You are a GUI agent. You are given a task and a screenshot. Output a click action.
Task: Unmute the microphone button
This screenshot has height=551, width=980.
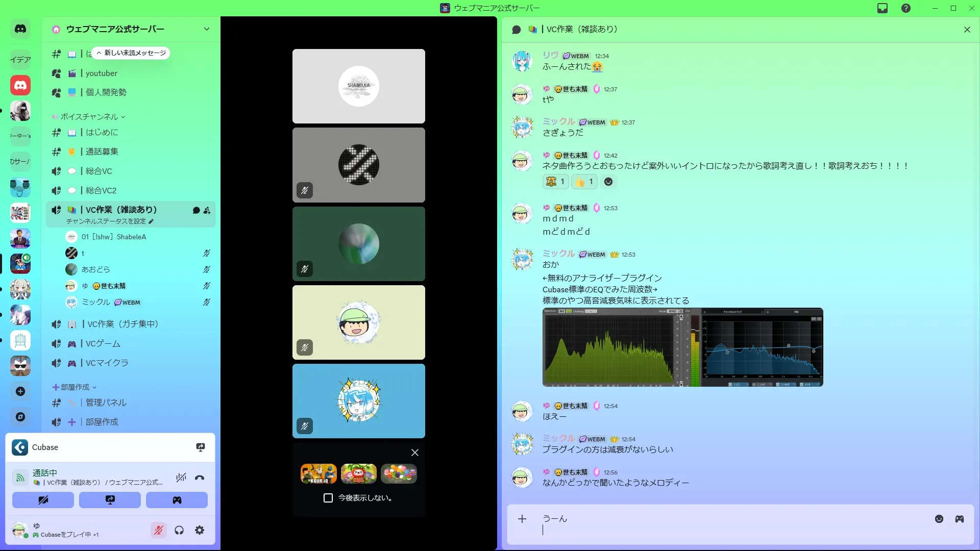click(x=159, y=531)
